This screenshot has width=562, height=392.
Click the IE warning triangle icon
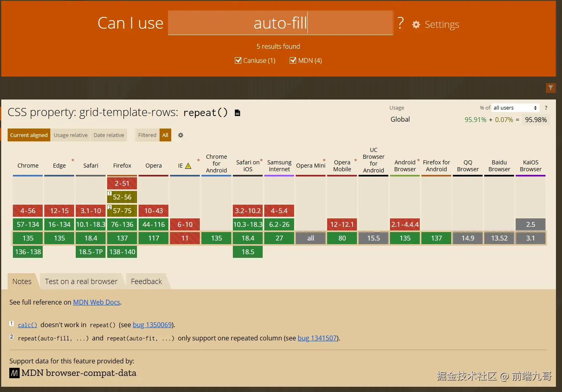pos(188,166)
